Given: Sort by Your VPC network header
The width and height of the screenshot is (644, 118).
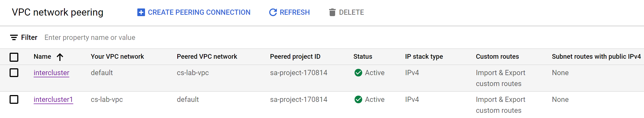Looking at the screenshot, I should [x=117, y=57].
